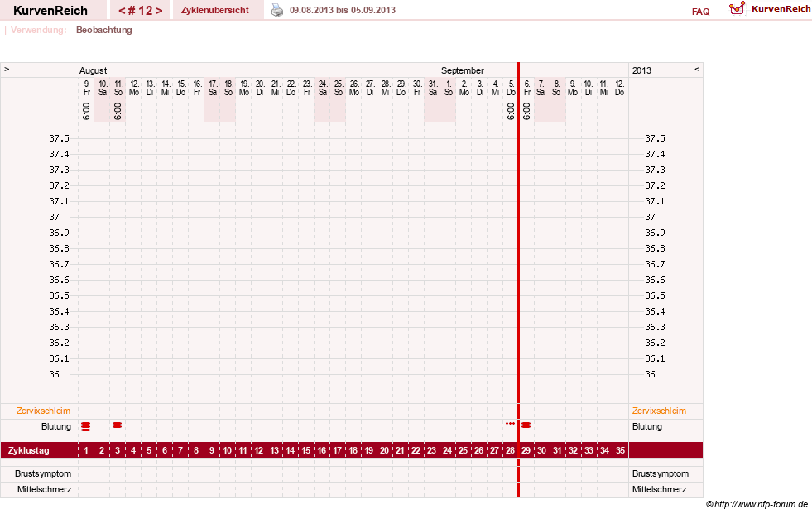Select cycle day 1 in Zyklustag row

(x=86, y=450)
